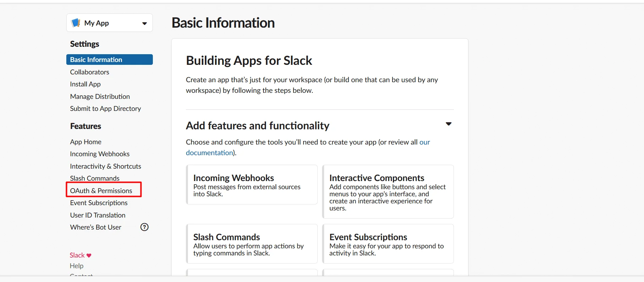
Task: Open Event Subscriptions in sidebar
Action: click(99, 203)
